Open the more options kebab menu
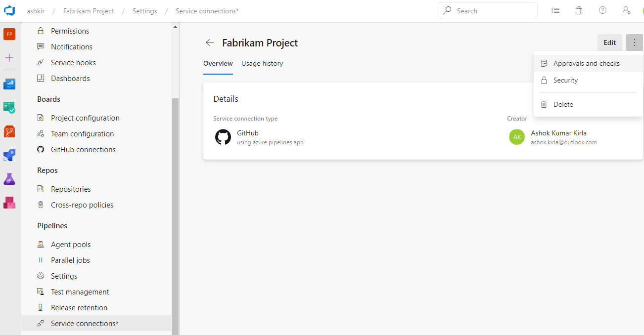The width and height of the screenshot is (644, 335). (x=634, y=42)
